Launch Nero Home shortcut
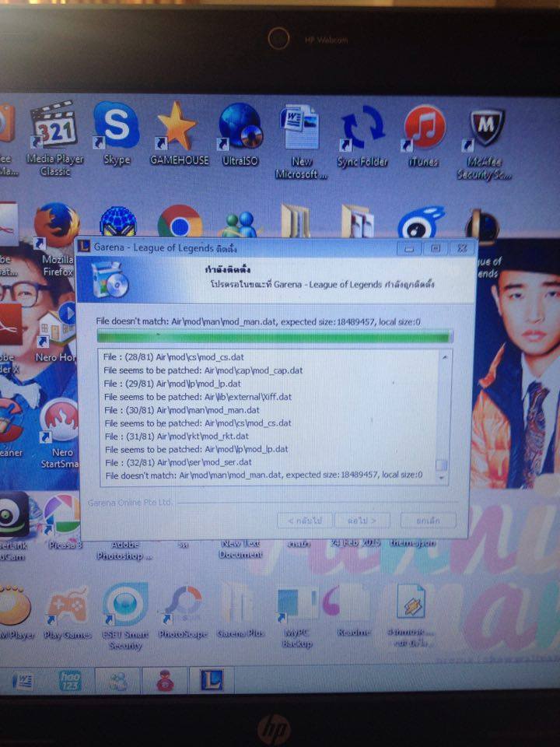The height and width of the screenshot is (747, 560). tap(56, 331)
